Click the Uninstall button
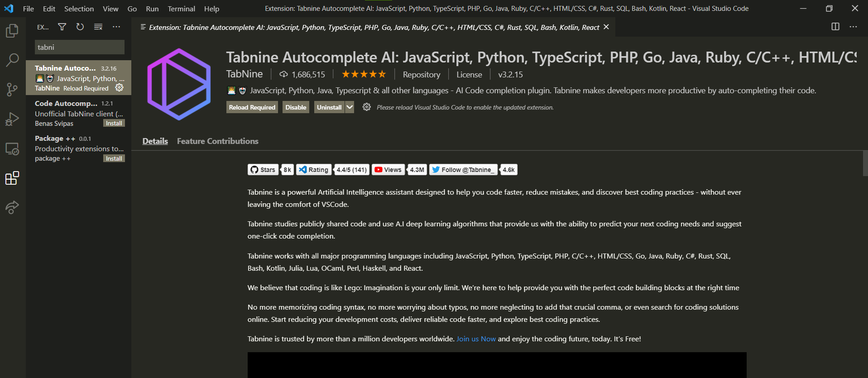Screen dimensions: 868x378 [x=330, y=107]
